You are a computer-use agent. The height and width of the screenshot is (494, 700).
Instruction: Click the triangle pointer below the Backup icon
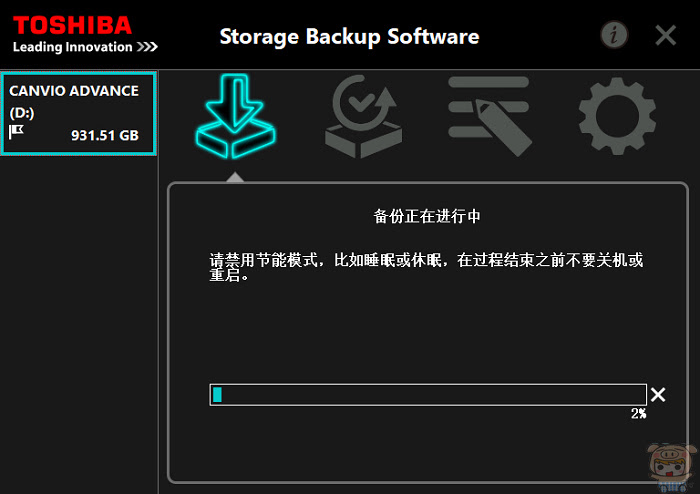tap(235, 177)
